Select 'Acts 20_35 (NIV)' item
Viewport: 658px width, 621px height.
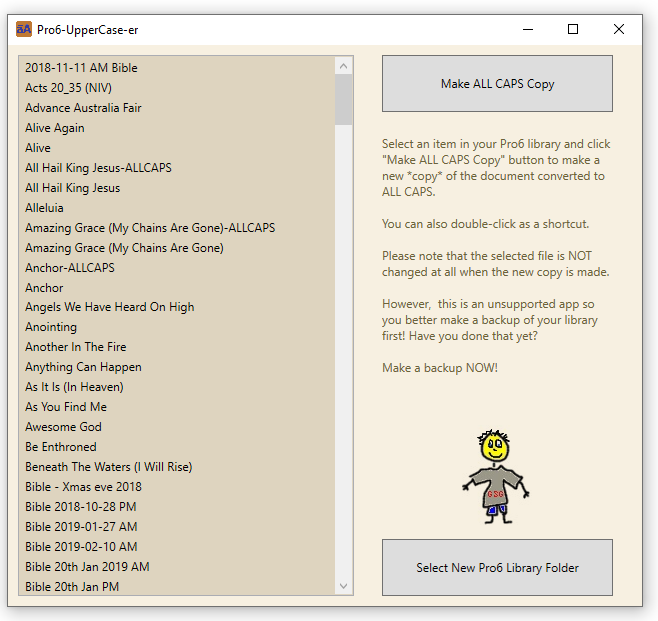(177, 88)
